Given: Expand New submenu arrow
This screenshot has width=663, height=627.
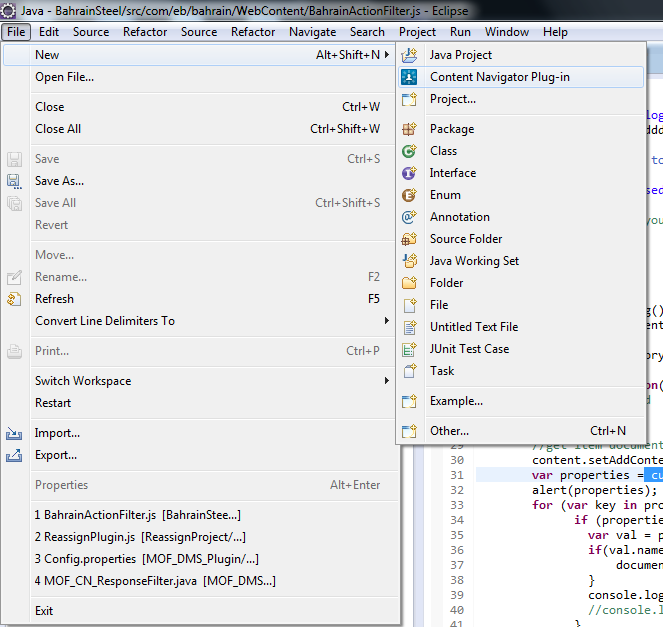Looking at the screenshot, I should (x=386, y=55).
